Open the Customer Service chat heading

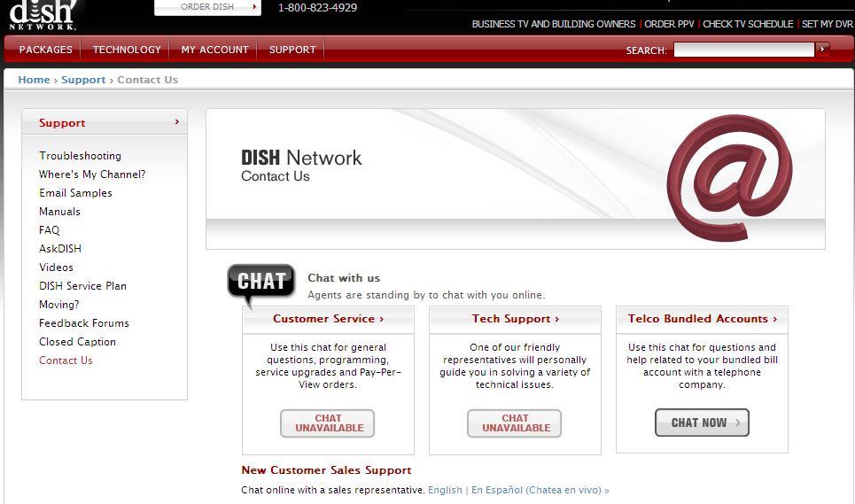coord(328,319)
